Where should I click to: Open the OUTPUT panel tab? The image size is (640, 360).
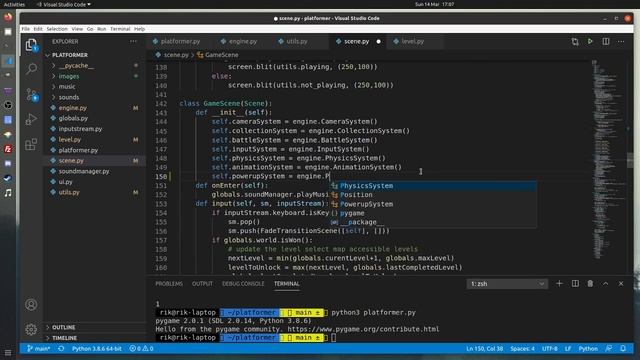tap(202, 284)
